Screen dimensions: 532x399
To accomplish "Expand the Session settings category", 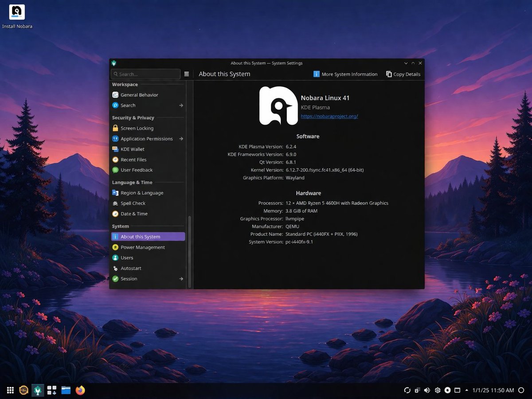I will [148, 279].
